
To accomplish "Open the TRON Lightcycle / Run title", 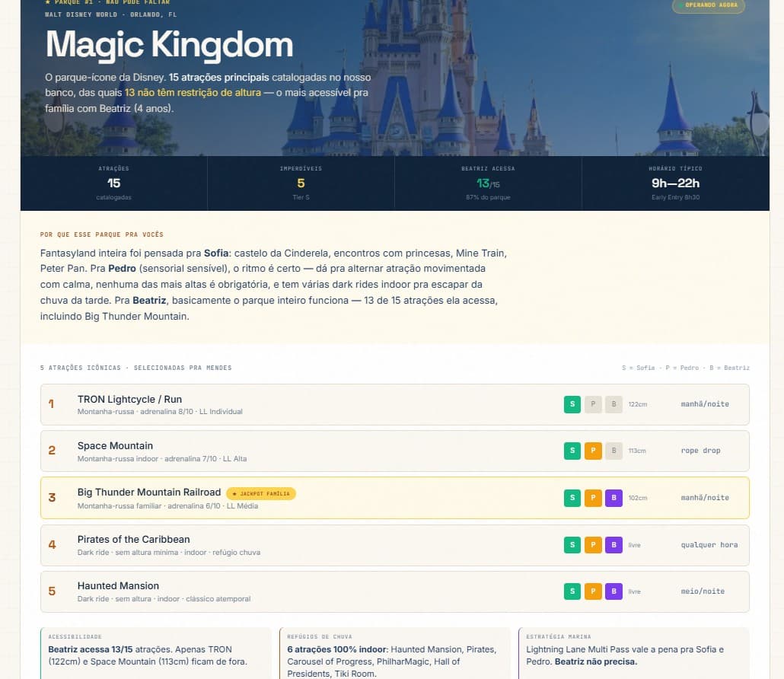I will [x=129, y=399].
